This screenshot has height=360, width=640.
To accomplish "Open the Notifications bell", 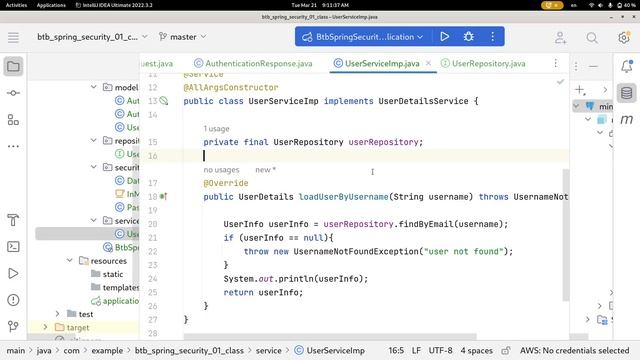I will (627, 66).
